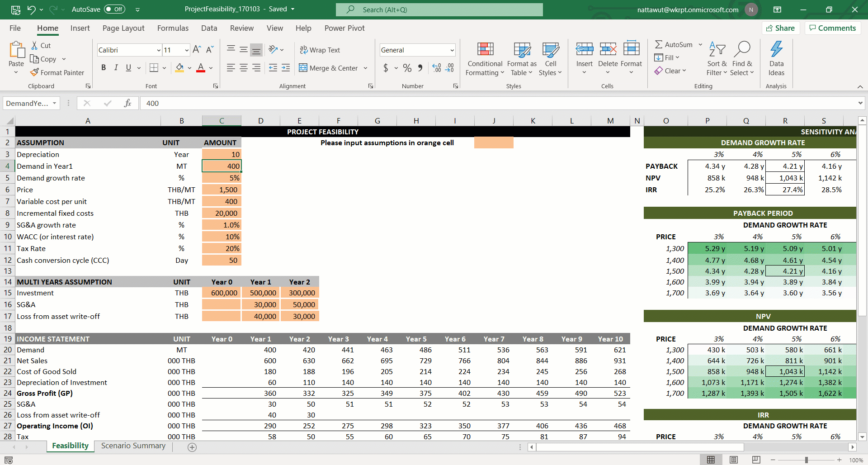Switch to Page Layout view in status bar
The image size is (868, 465).
pyautogui.click(x=734, y=460)
